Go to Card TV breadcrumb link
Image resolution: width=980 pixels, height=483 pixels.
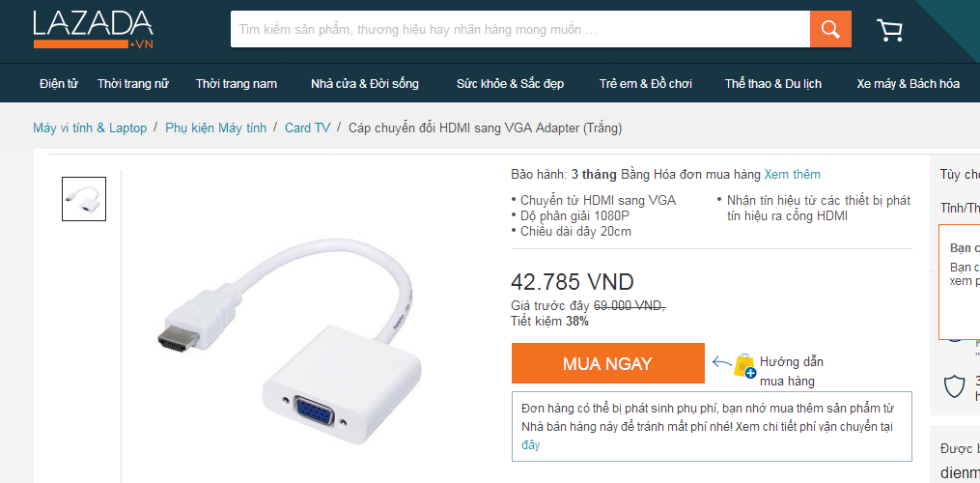click(x=307, y=128)
